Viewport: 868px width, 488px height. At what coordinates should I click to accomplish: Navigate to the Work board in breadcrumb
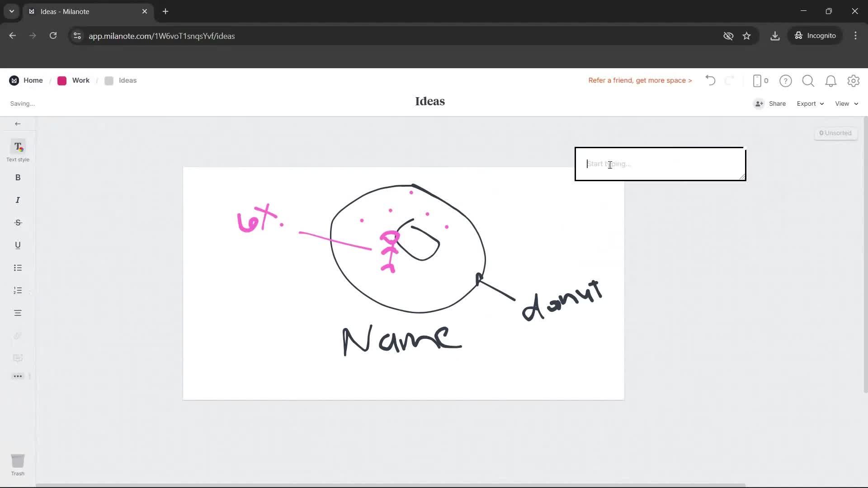(x=80, y=80)
